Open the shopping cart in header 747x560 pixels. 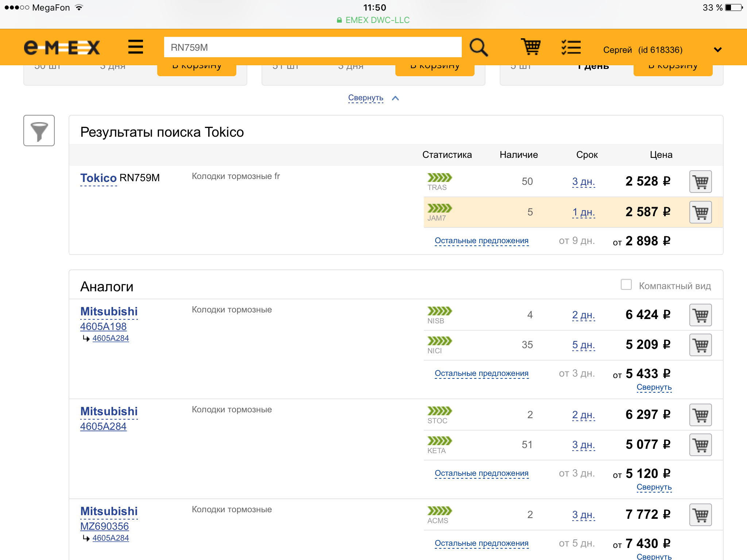[530, 47]
